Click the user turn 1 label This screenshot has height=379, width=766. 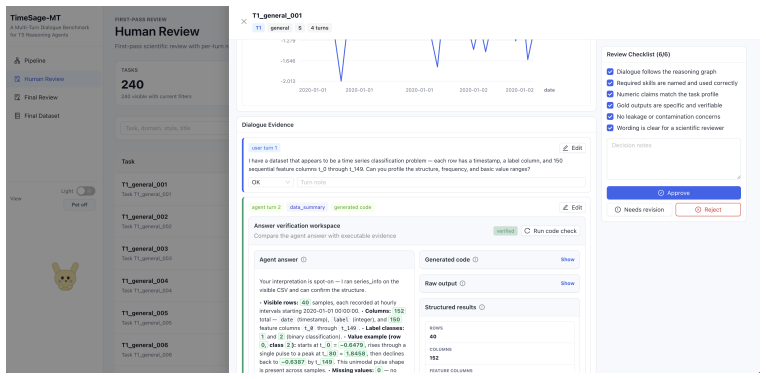pos(264,147)
